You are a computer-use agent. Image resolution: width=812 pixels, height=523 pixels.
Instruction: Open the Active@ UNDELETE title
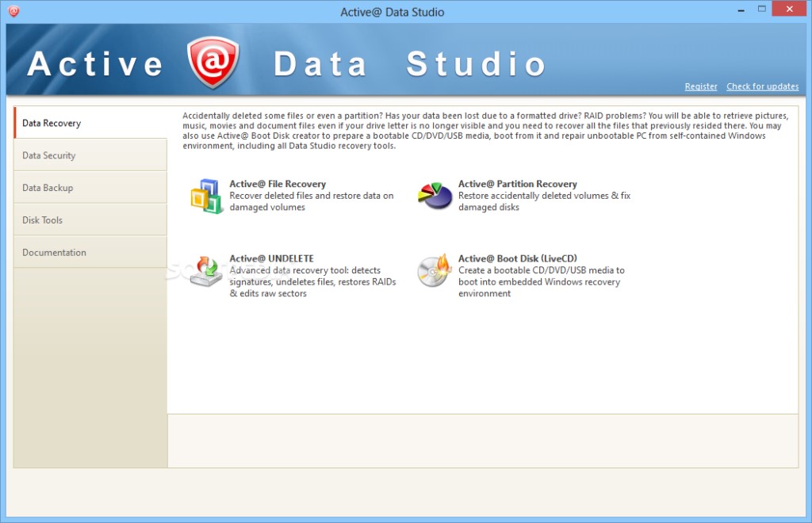pyautogui.click(x=271, y=258)
